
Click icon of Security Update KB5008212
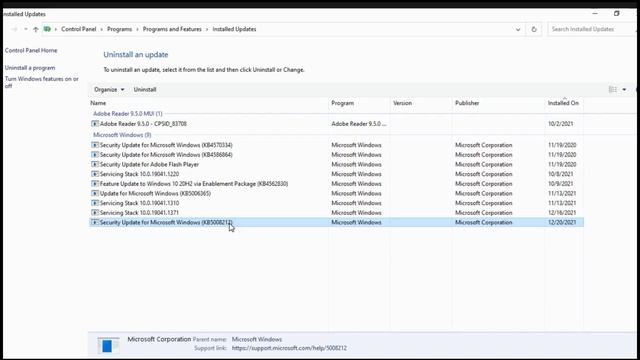point(95,222)
